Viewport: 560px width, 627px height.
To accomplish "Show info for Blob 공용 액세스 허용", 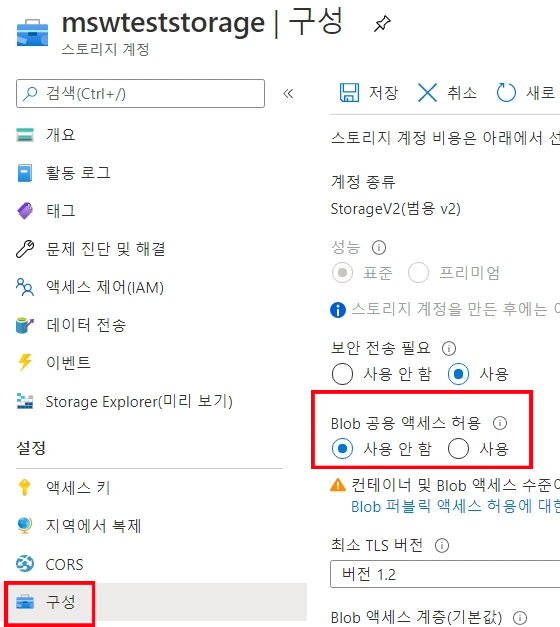I will pos(500,423).
